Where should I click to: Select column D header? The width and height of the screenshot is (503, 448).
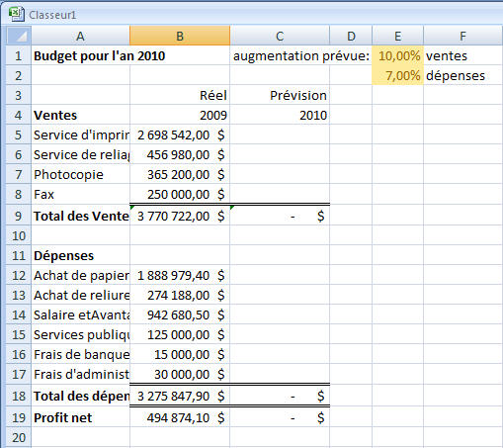351,36
